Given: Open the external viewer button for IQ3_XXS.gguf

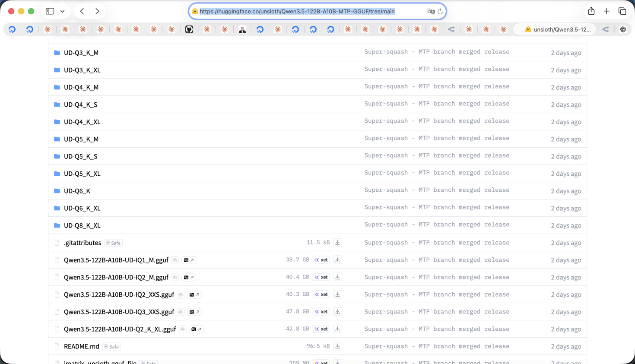Looking at the screenshot, I should click(x=194, y=312).
